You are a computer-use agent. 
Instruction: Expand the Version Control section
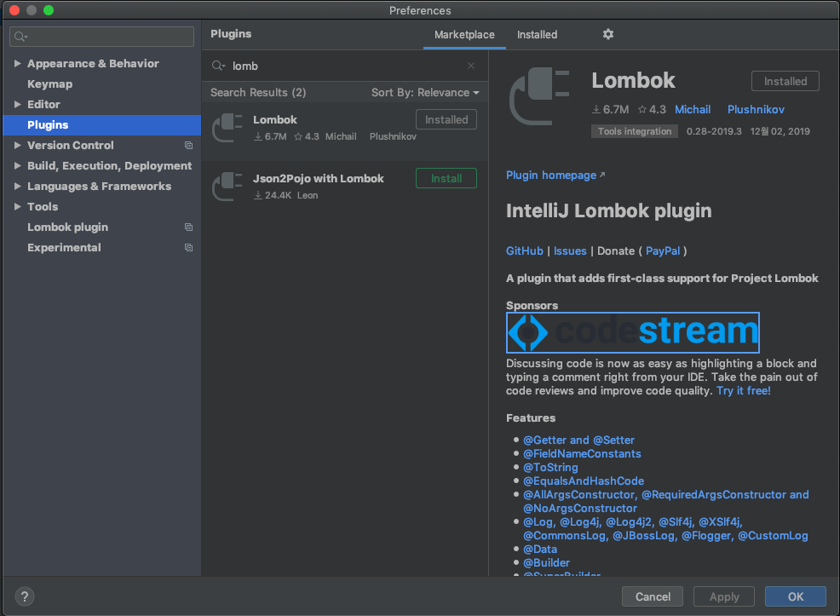18,145
